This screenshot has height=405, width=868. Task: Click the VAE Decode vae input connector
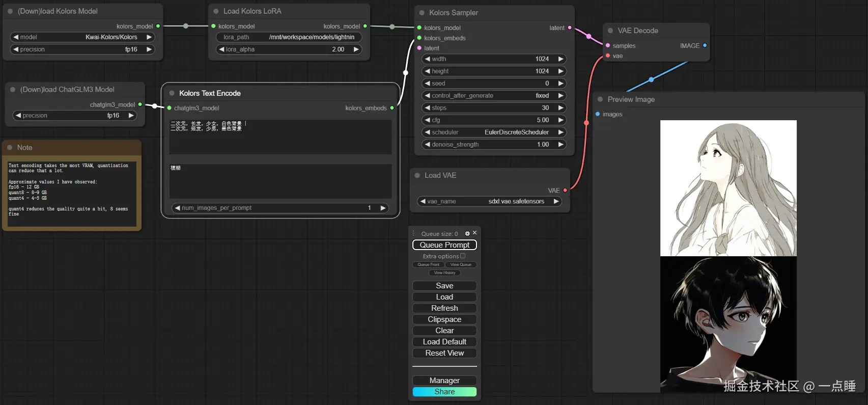pos(608,56)
